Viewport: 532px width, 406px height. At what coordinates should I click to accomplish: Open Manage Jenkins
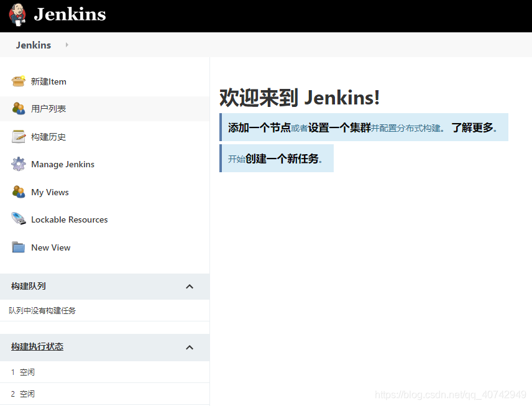pos(63,164)
